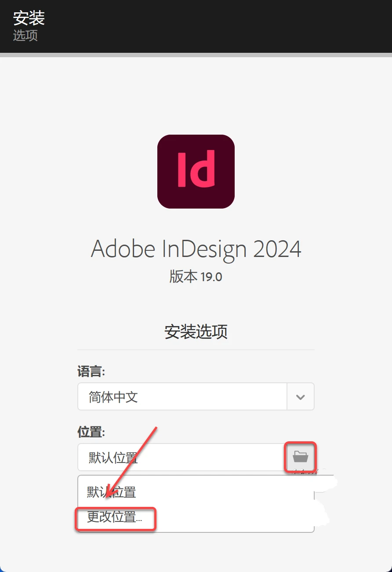
Task: Click the 版本 19.0 version text
Action: (196, 277)
